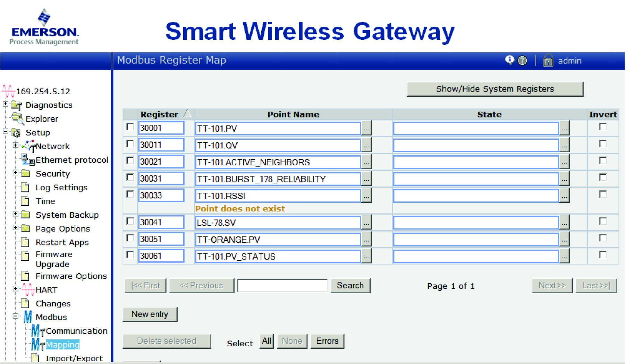
Task: Click the Search button
Action: pos(350,285)
